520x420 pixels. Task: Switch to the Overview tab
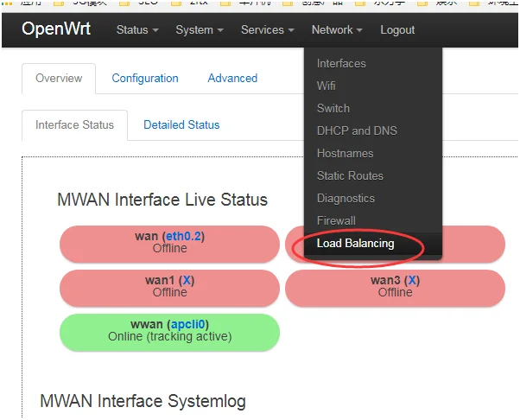(59, 79)
